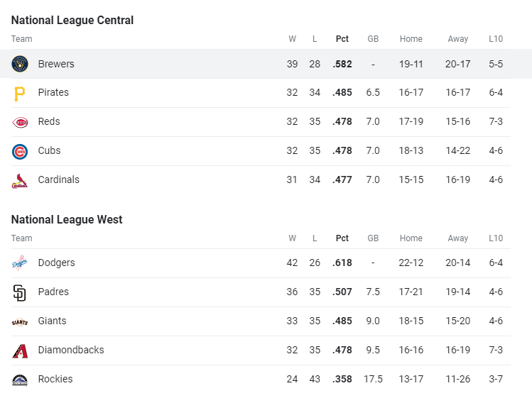Click the National League Central heading

[x=72, y=21]
